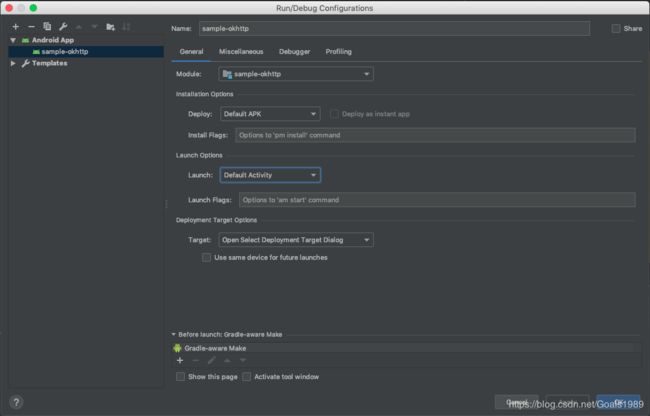Screen dimensions: 650x416
Task: Add a new run configuration
Action: coord(16,27)
